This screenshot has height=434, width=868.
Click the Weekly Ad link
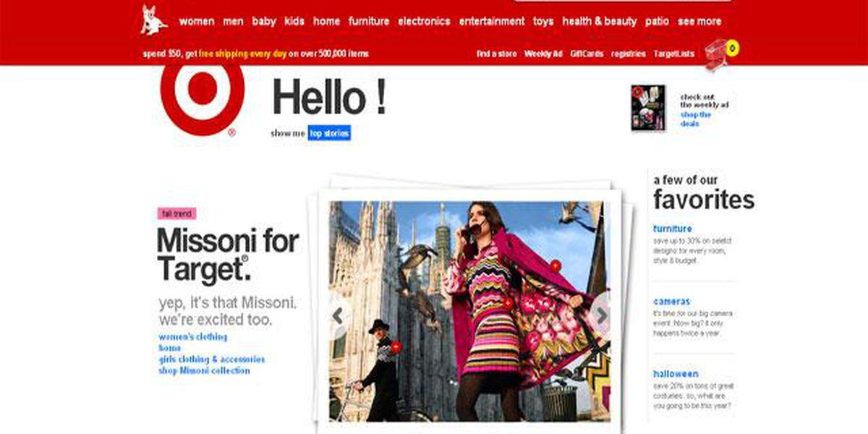point(543,54)
